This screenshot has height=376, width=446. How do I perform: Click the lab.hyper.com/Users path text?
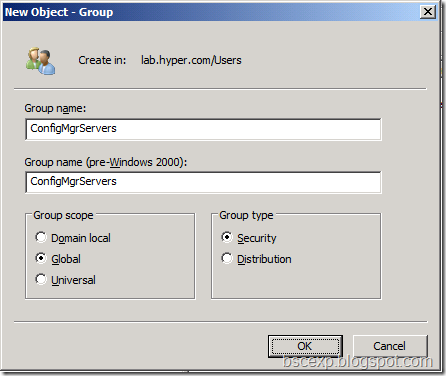pos(191,60)
